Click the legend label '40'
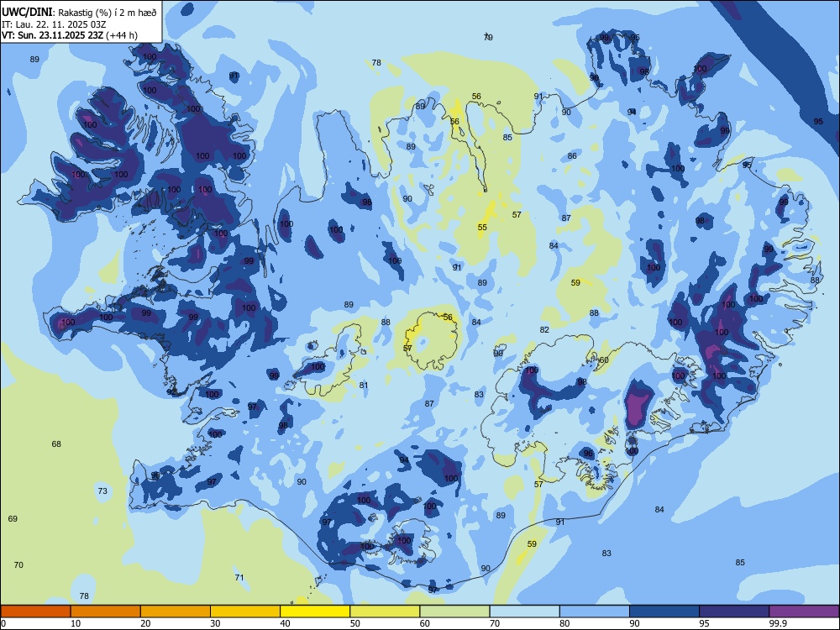840x630 pixels. (285, 623)
